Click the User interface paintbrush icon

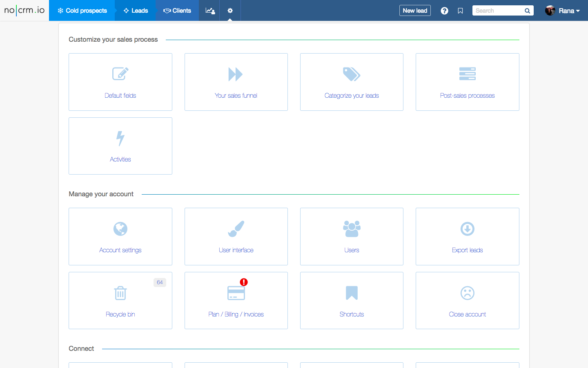pyautogui.click(x=236, y=229)
